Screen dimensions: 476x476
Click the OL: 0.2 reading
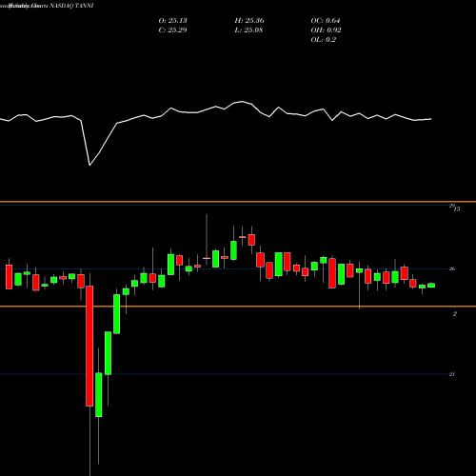pyautogui.click(x=323, y=40)
